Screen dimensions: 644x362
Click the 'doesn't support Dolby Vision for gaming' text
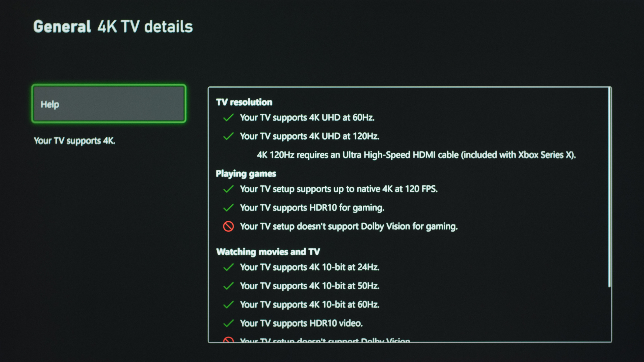point(349,226)
